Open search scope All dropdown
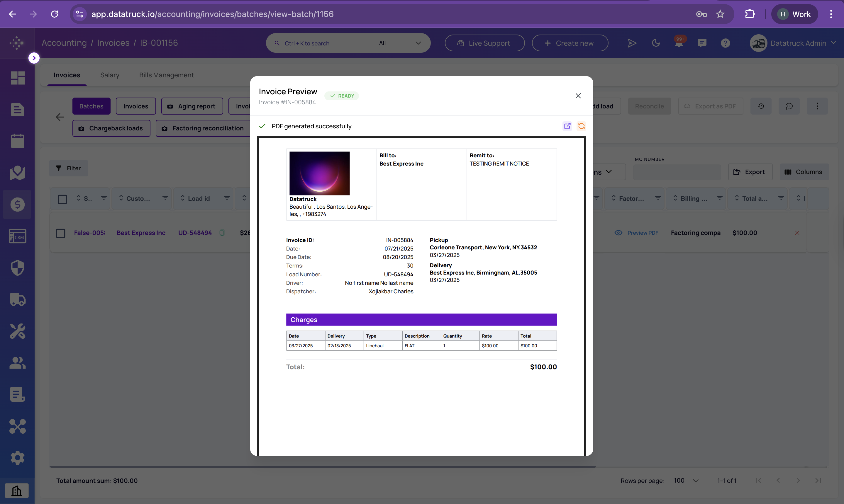The image size is (844, 504). pyautogui.click(x=400, y=43)
